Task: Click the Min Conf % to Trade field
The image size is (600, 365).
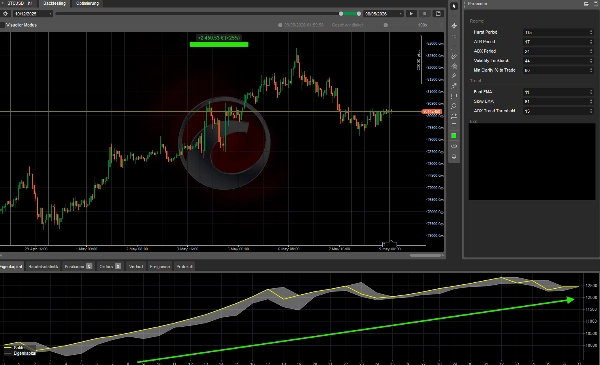Action: point(558,70)
